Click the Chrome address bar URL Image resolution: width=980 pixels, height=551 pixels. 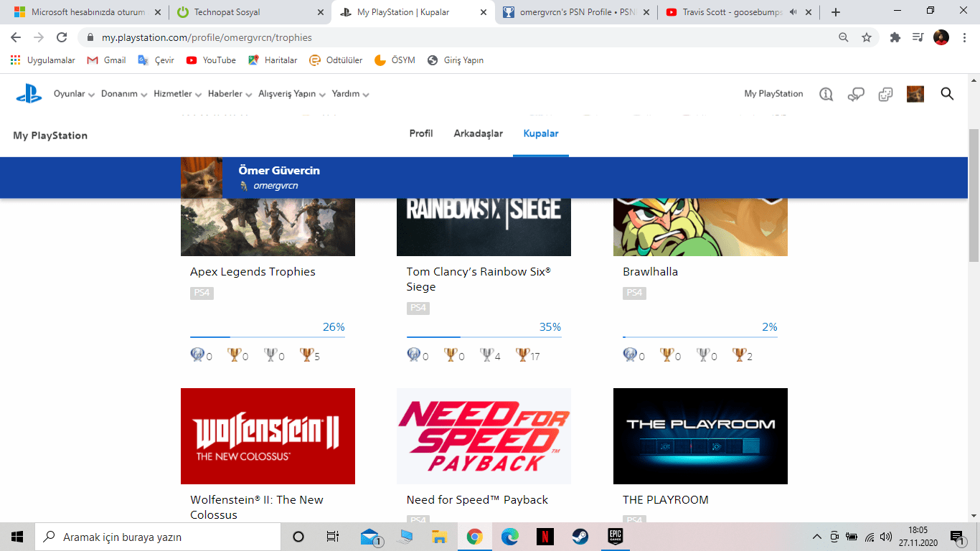(207, 37)
